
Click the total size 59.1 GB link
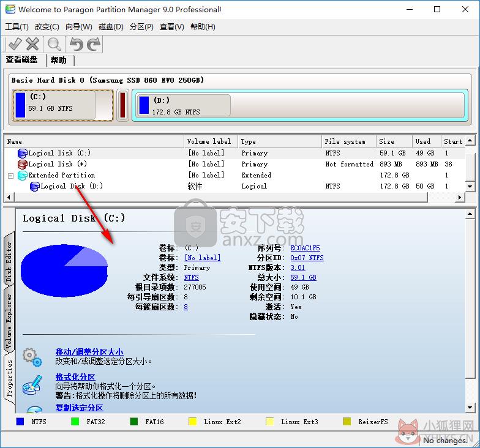[x=304, y=277]
